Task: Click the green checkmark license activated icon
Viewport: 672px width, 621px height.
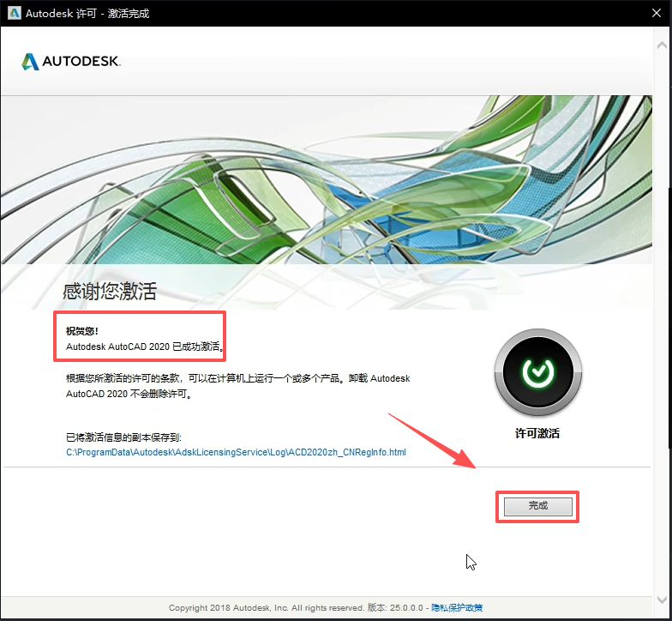Action: [x=537, y=371]
